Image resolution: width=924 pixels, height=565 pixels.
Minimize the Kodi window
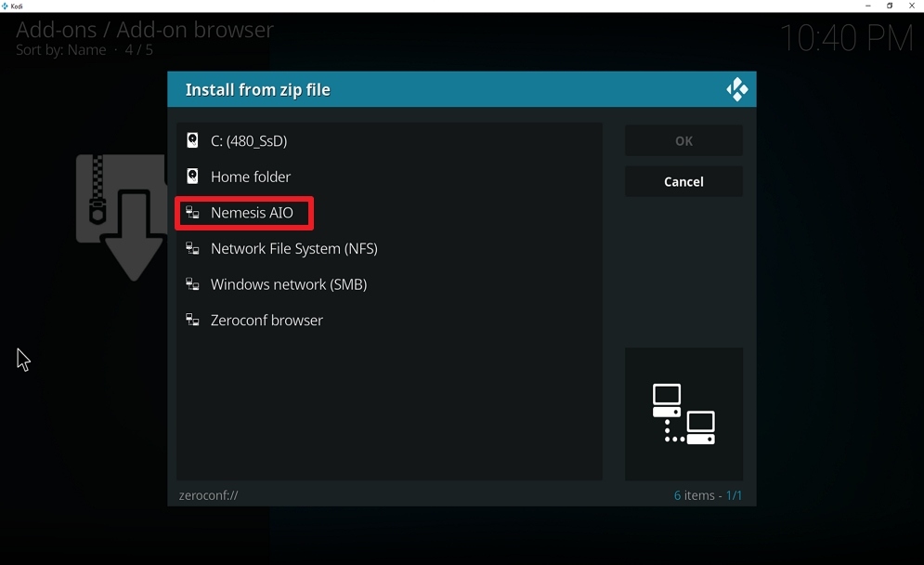pyautogui.click(x=868, y=6)
